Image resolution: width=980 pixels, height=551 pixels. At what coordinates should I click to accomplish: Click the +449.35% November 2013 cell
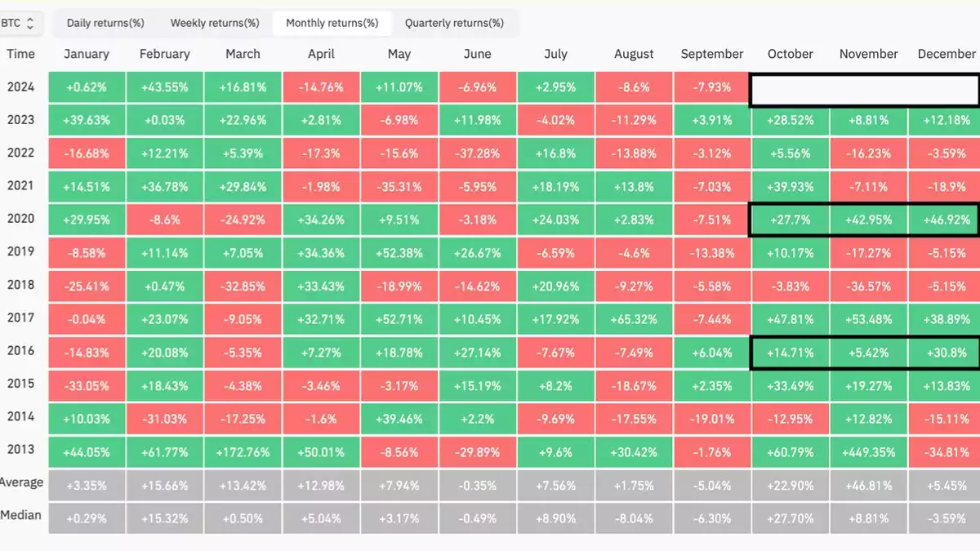868,451
